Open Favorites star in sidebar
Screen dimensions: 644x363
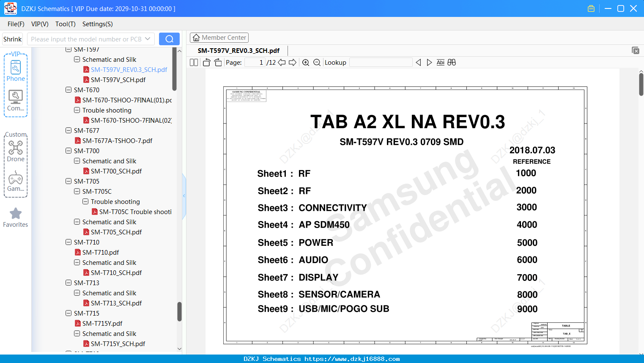tap(16, 217)
